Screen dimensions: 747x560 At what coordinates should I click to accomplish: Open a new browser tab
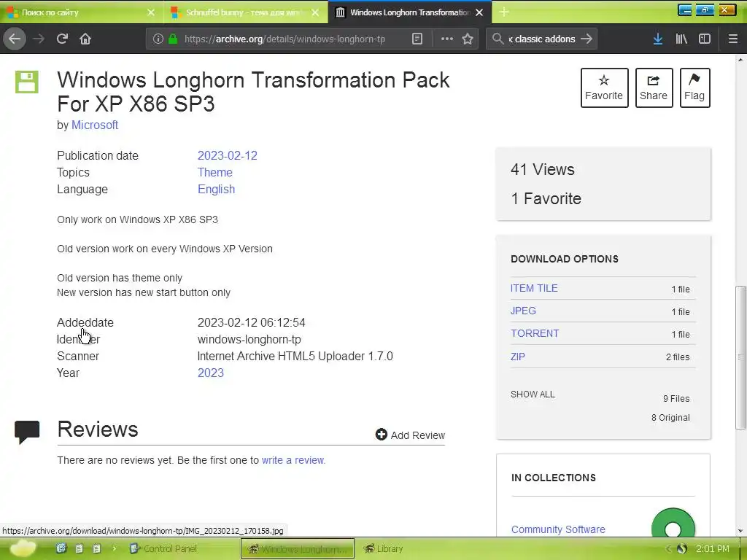point(505,12)
